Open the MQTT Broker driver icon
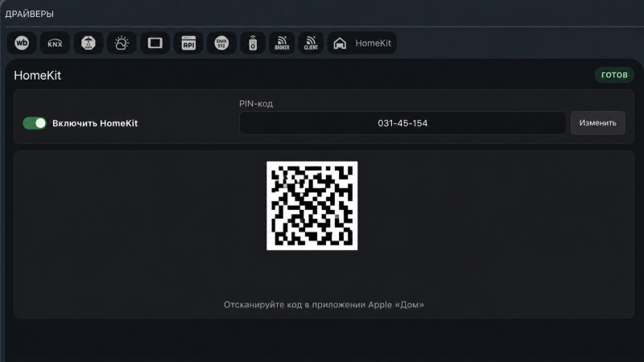Image resolution: width=644 pixels, height=362 pixels. click(282, 43)
